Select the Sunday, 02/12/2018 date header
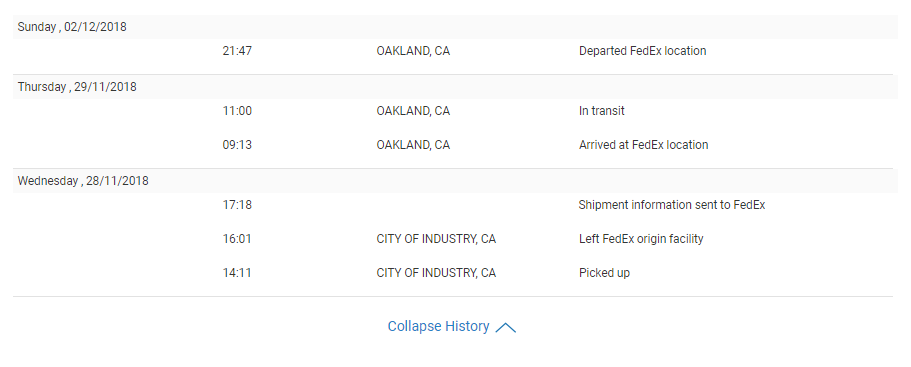This screenshot has height=367, width=911. pyautogui.click(x=72, y=27)
